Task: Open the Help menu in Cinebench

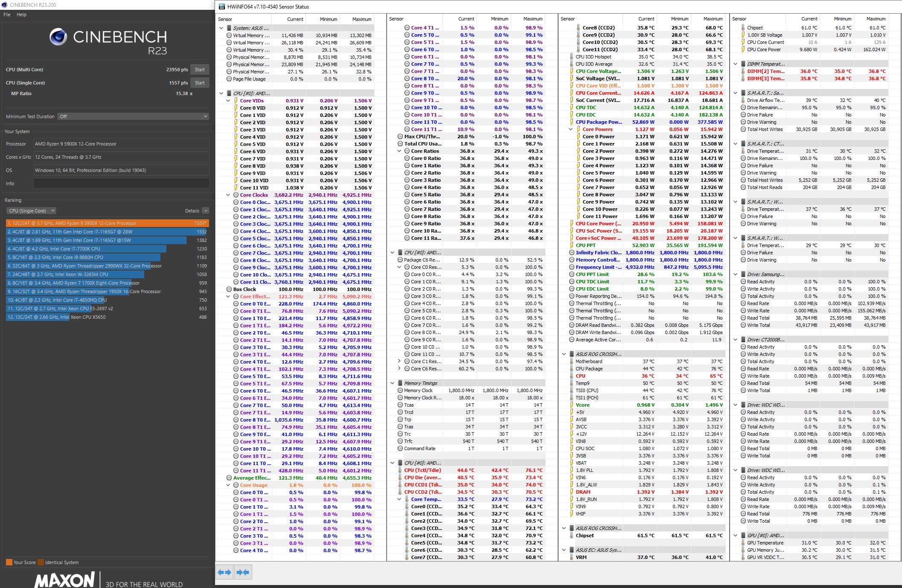Action: pos(21,15)
